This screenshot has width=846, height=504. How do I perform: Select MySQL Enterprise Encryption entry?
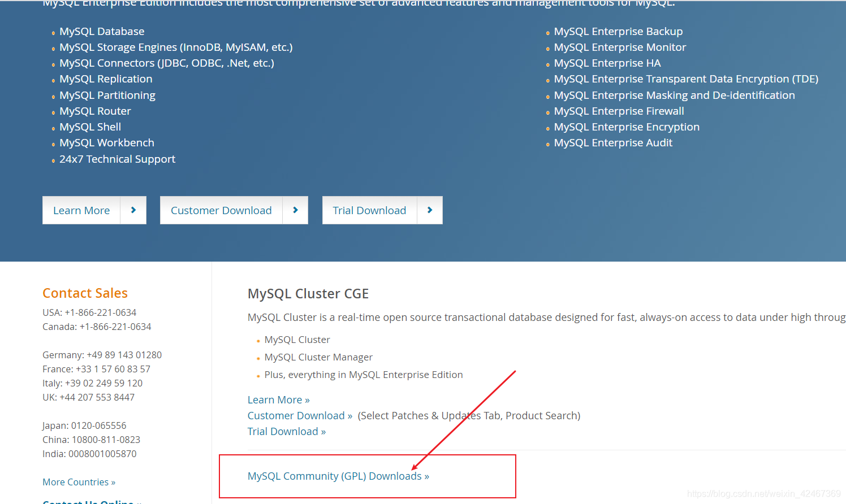[x=627, y=127]
